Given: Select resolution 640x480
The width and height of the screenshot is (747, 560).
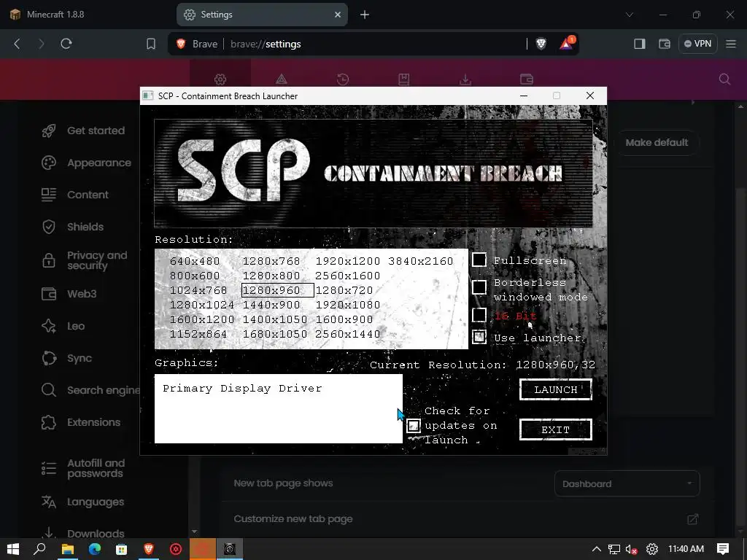Looking at the screenshot, I should [195, 262].
